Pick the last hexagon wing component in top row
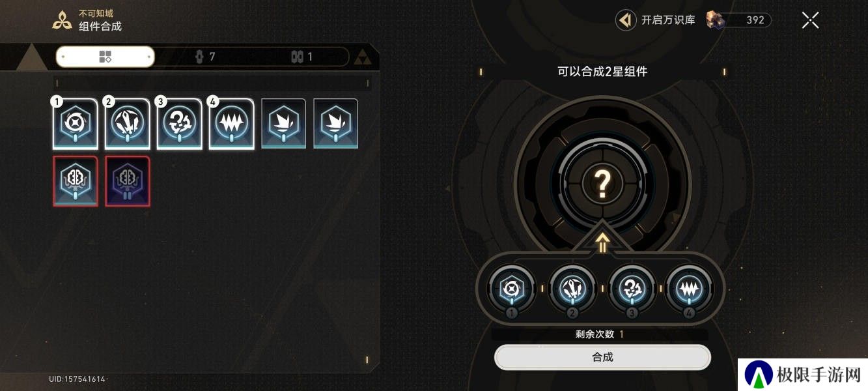The height and width of the screenshot is (391, 868). (x=336, y=124)
